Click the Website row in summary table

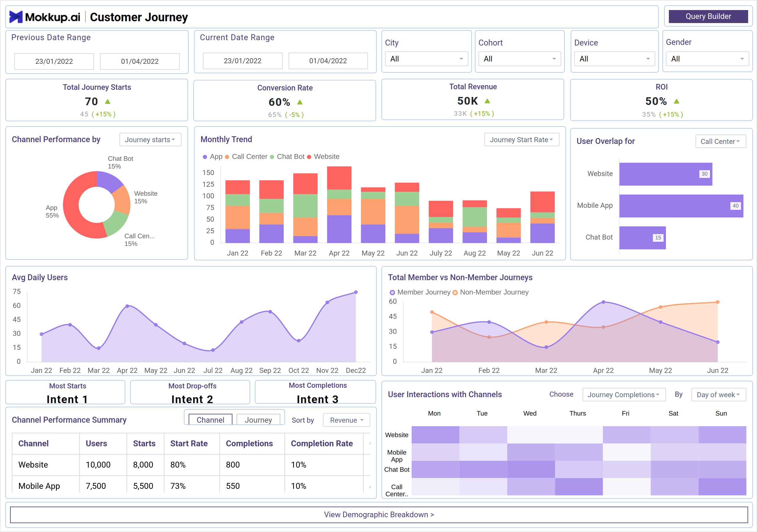(x=191, y=465)
